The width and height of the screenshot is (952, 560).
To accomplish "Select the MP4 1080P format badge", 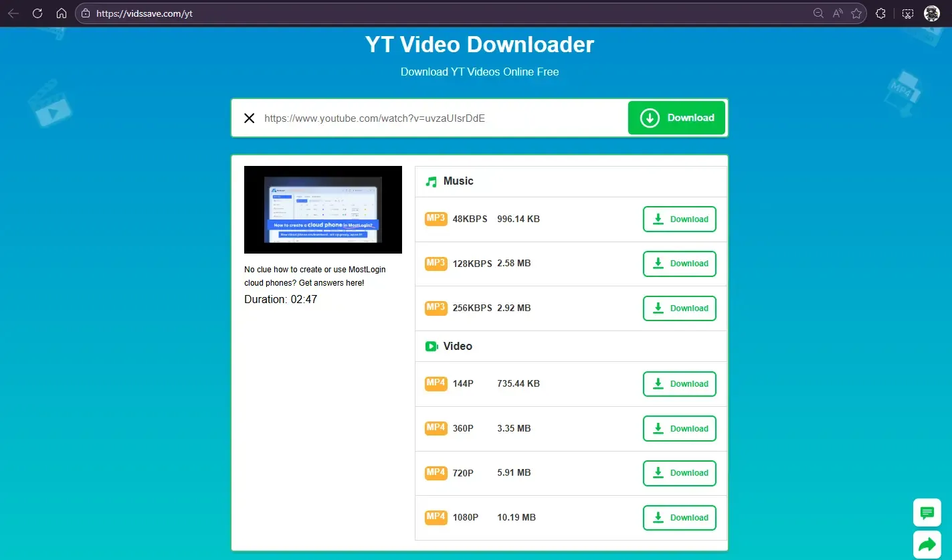I will [436, 517].
